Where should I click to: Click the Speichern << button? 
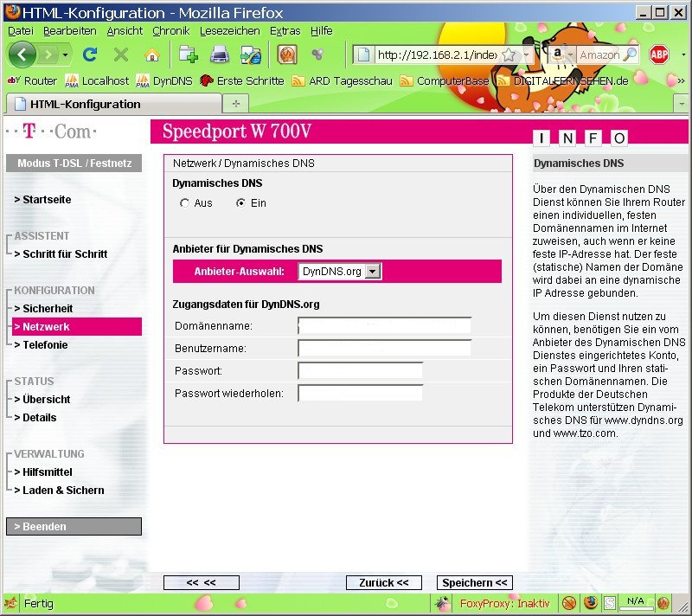click(474, 583)
